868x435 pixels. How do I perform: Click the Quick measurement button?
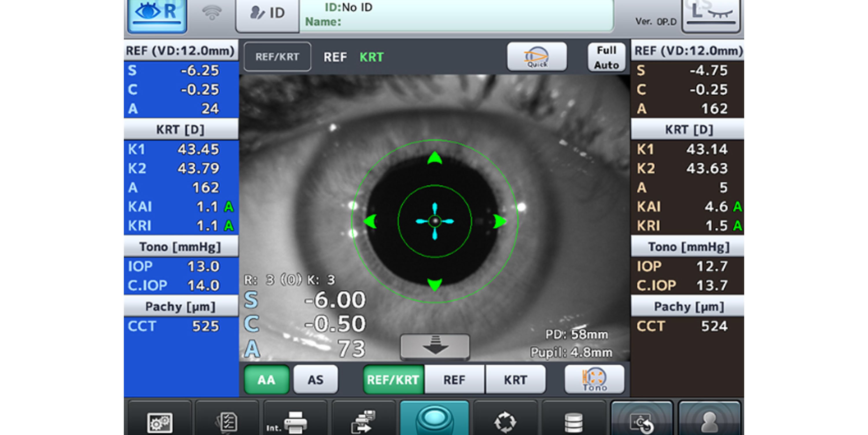click(x=537, y=57)
